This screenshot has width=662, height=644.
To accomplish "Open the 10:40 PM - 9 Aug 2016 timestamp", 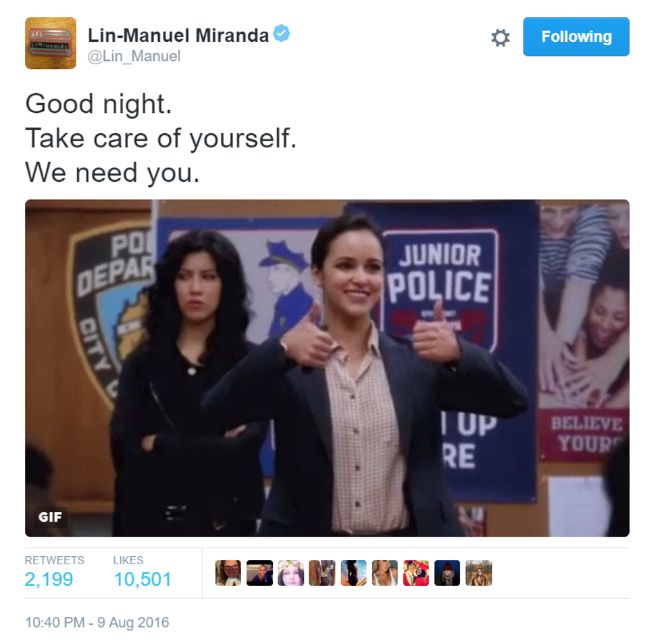I will (x=97, y=622).
